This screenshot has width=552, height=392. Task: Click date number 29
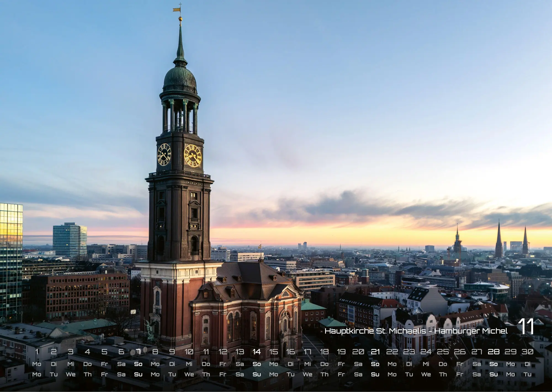pyautogui.click(x=511, y=352)
